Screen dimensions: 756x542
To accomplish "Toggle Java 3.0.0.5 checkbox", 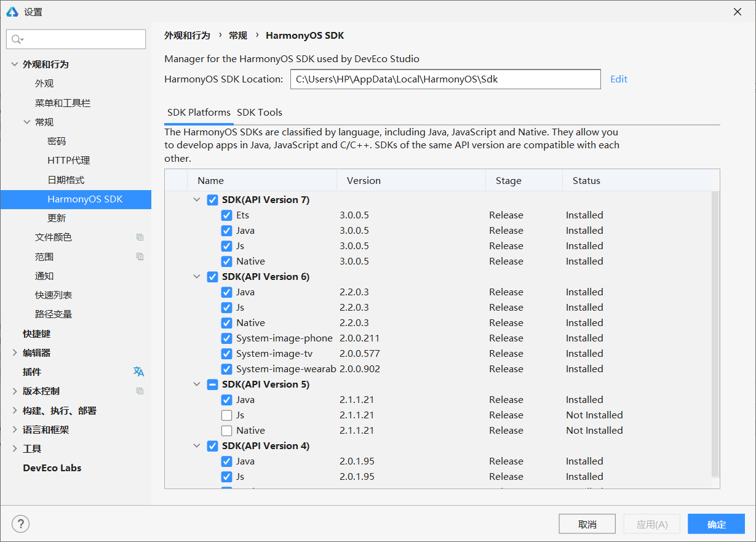I will pos(226,231).
